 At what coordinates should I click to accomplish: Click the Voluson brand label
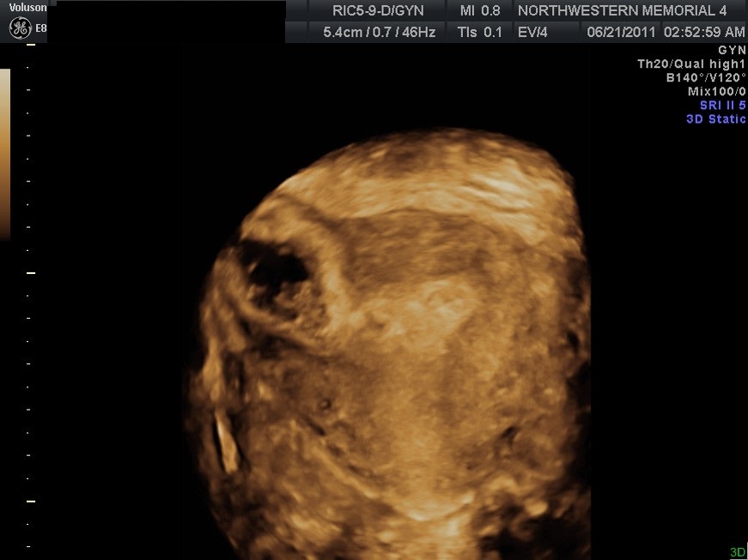pyautogui.click(x=27, y=8)
